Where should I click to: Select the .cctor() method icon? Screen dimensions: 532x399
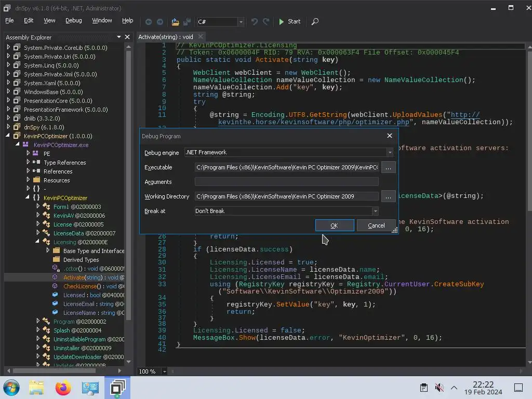click(56, 268)
